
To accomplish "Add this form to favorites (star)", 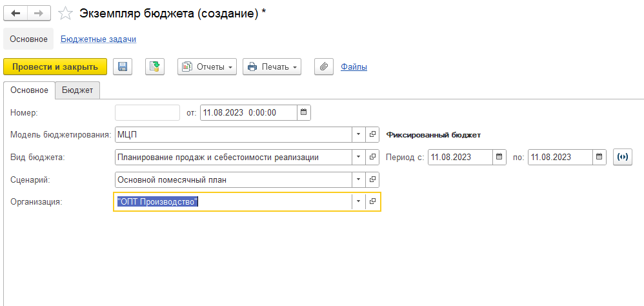I will pos(65,13).
